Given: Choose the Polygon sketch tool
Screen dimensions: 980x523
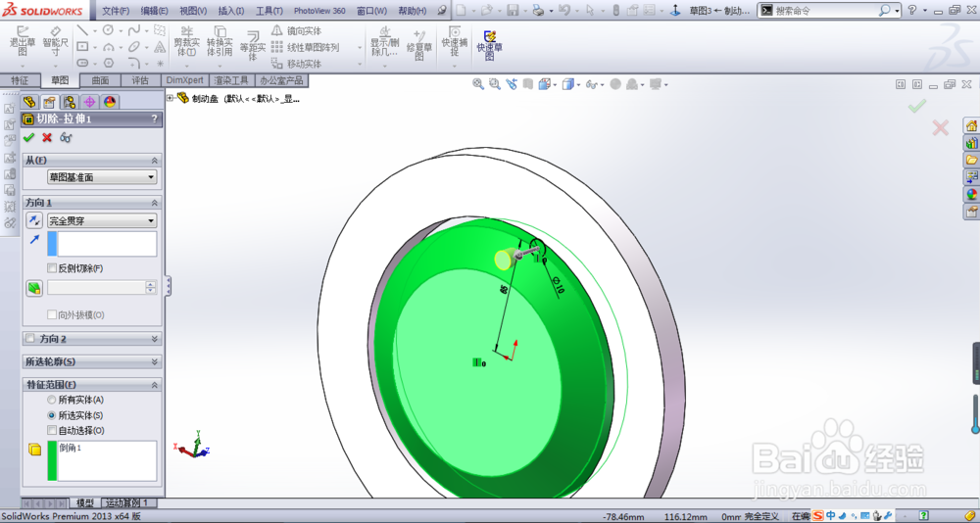Looking at the screenshot, I should [108, 63].
